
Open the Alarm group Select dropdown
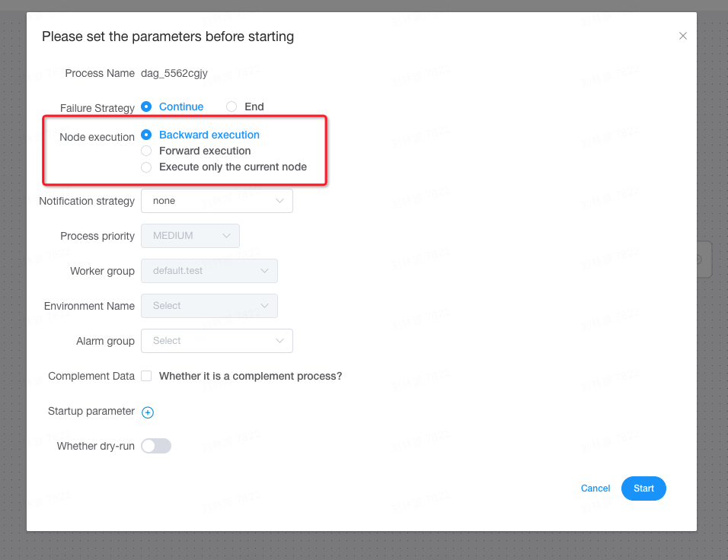(217, 340)
